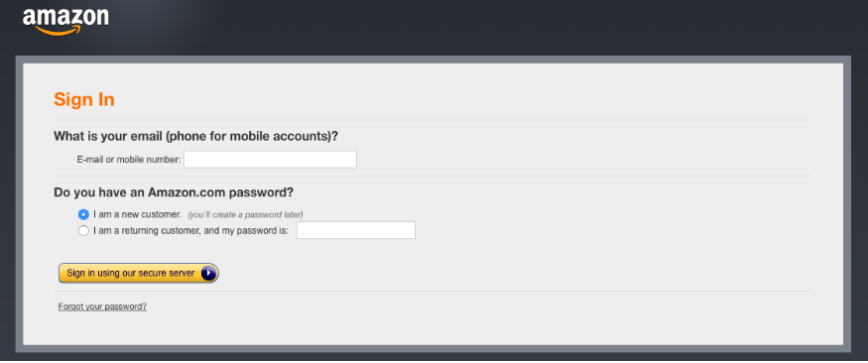Click 'Do you have an Amazon.com password?' heading
The width and height of the screenshot is (868, 363).
(x=174, y=193)
